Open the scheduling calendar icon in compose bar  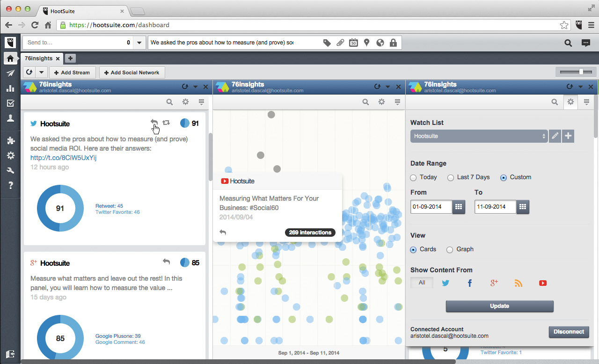tap(354, 43)
